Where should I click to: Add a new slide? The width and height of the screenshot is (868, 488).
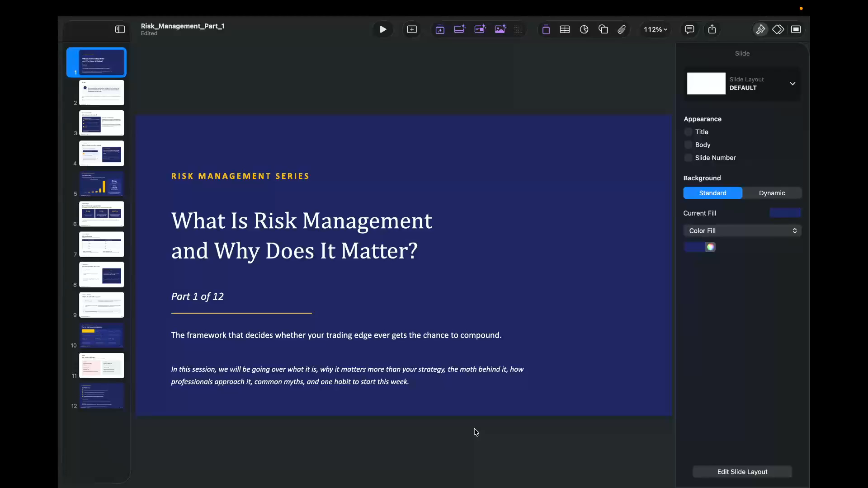coord(412,29)
